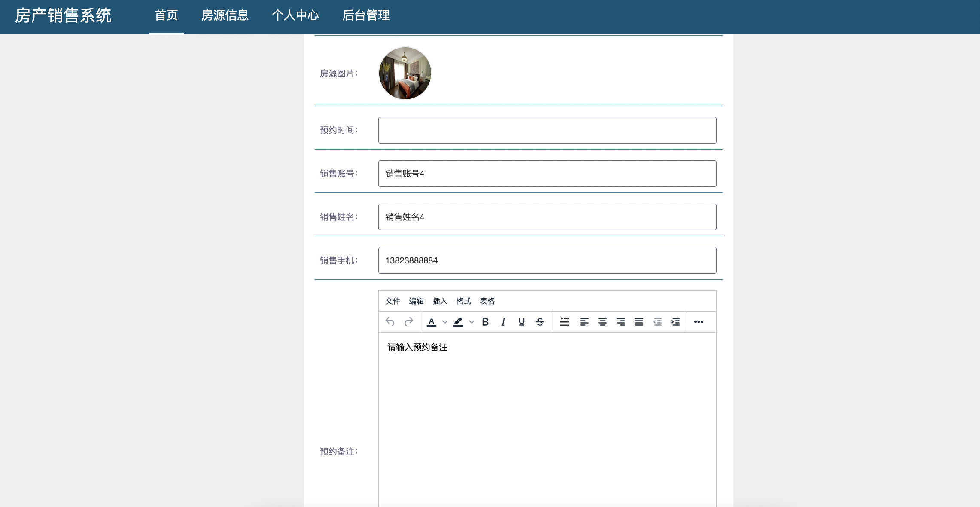This screenshot has width=980, height=507.
Task: Open the highlight color dropdown arrow
Action: pos(472,322)
